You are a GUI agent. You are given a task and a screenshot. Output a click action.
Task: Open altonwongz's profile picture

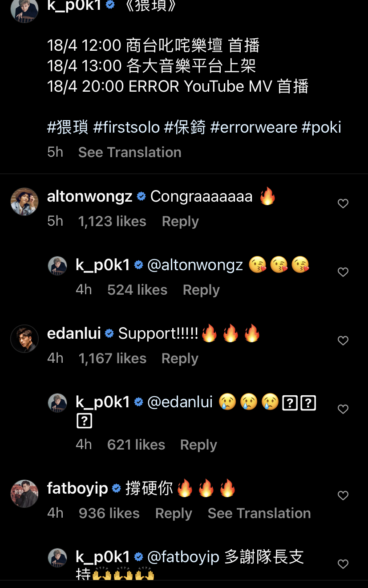tap(24, 202)
